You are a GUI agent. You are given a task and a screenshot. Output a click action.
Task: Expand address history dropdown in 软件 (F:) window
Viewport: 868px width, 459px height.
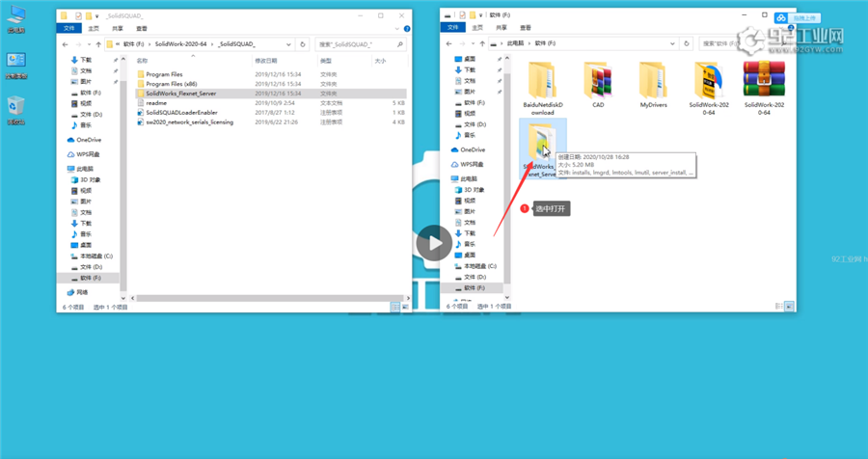(x=672, y=43)
